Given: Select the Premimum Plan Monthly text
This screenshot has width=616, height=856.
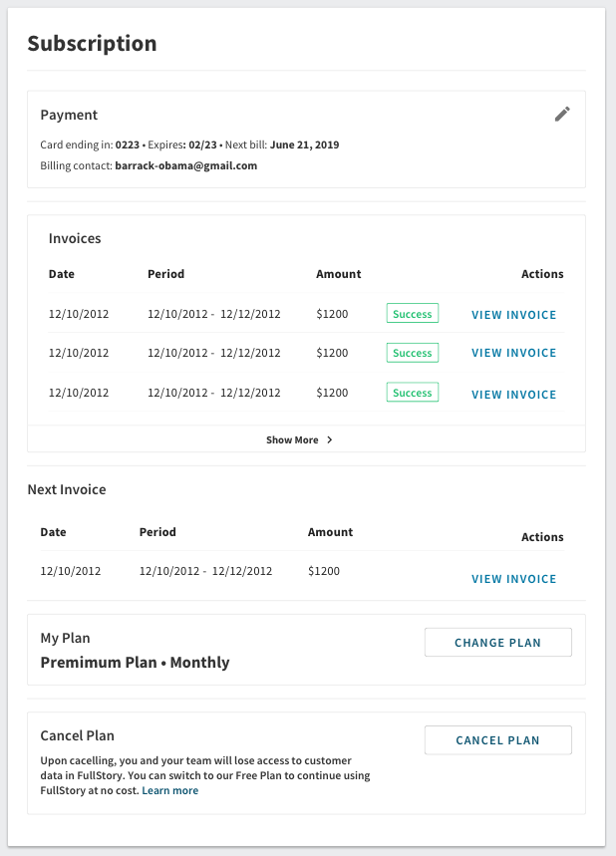Looking at the screenshot, I should click(x=134, y=662).
